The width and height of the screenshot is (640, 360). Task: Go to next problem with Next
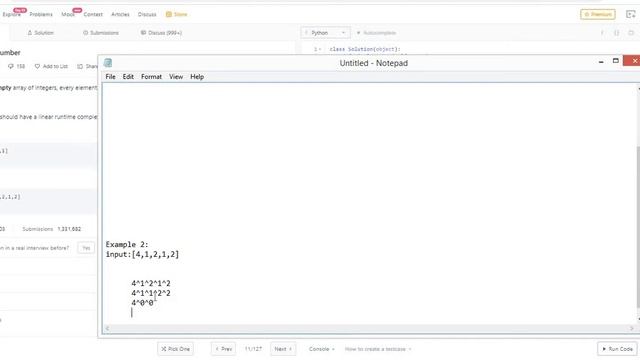pos(283,349)
